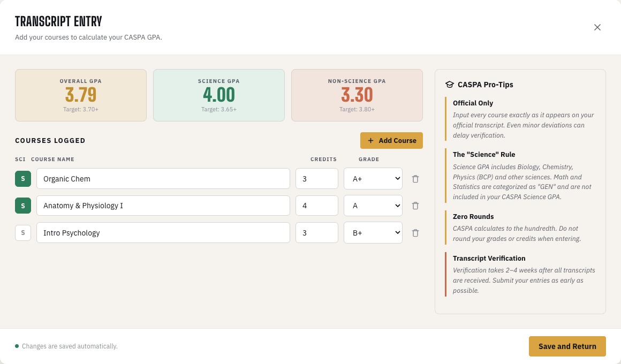Click the 'TRANSCRIPT ENTRY' title
The width and height of the screenshot is (621, 364).
58,21
